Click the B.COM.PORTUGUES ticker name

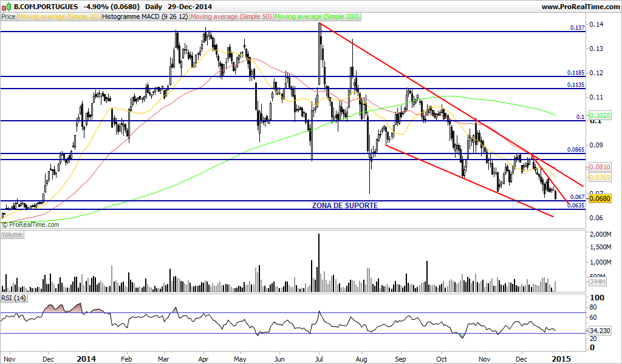(x=46, y=7)
